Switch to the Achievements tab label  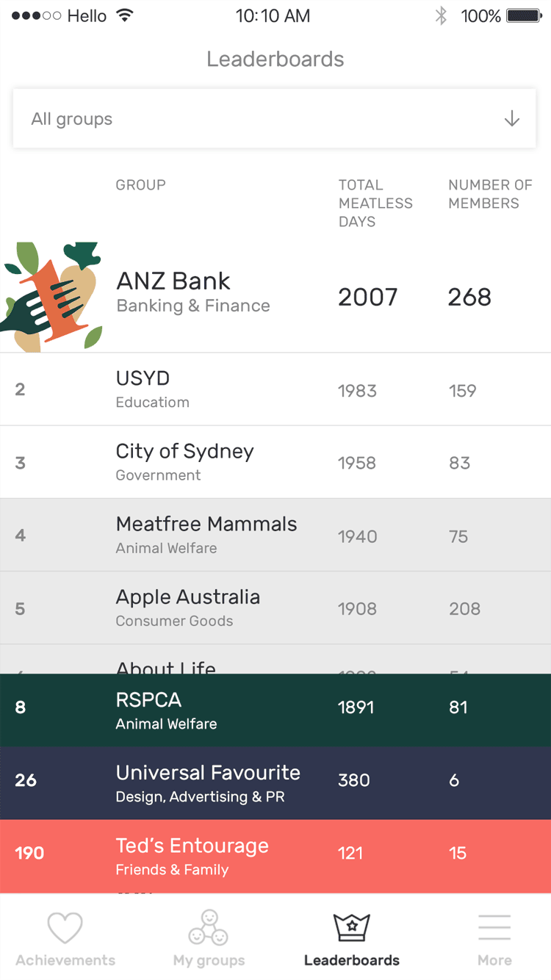pyautogui.click(x=65, y=960)
